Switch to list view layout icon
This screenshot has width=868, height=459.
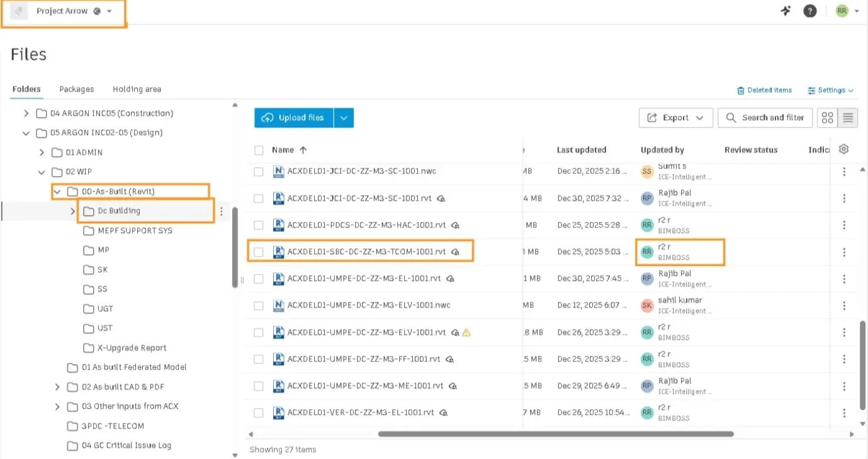pos(848,118)
